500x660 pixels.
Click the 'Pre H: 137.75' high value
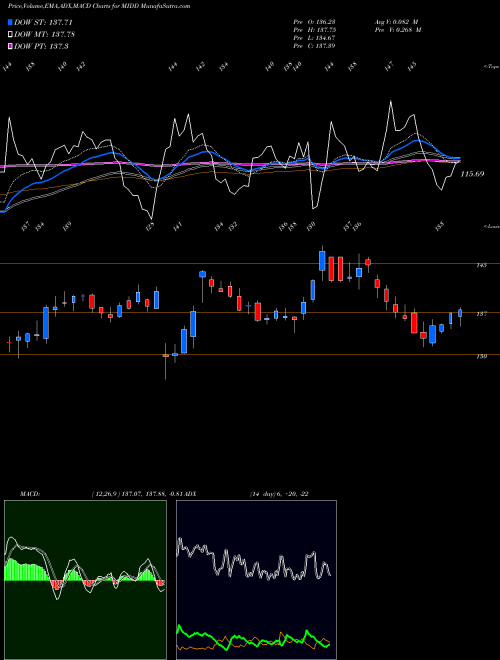point(314,30)
